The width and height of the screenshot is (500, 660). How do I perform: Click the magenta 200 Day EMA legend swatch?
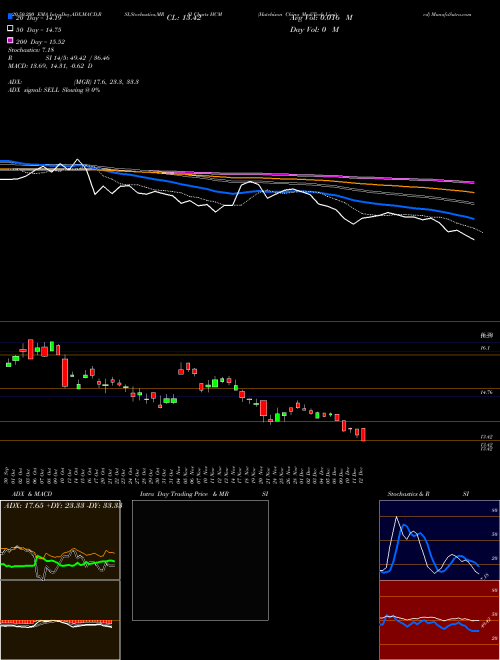click(10, 40)
